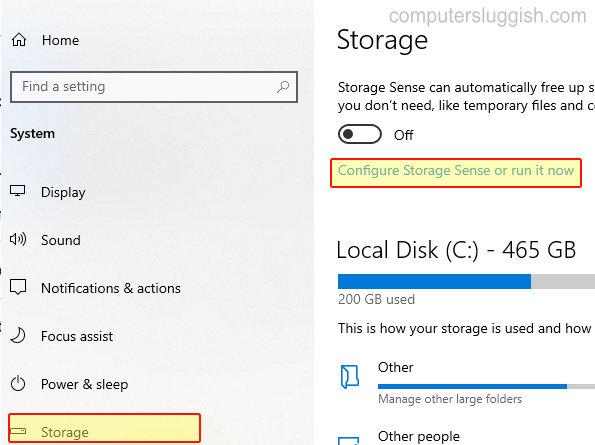595x445 pixels.
Task: Open Configure Storage Sense or run it now
Action: 456,171
